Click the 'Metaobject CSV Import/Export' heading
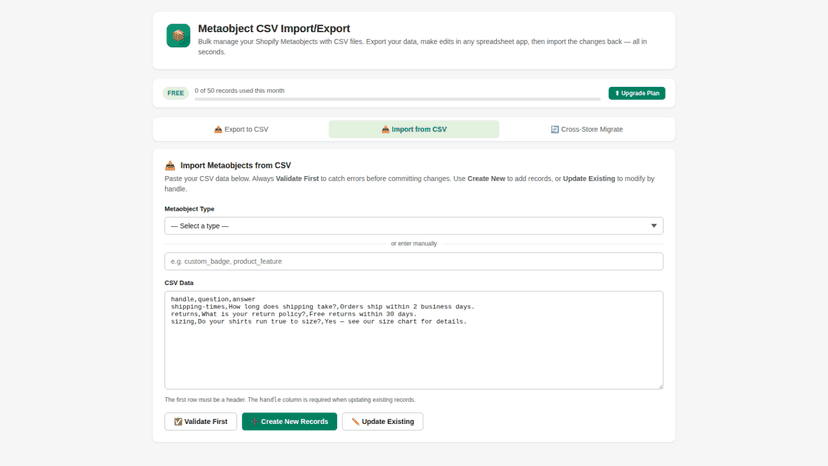Viewport: 828px width, 466px height. (x=274, y=29)
